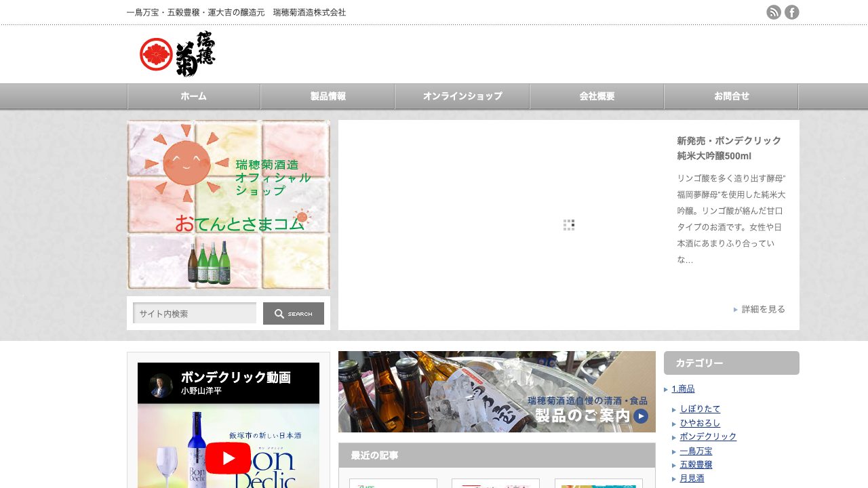The image size is (868, 488).
Task: Click the カテゴリー sidebar heading
Action: click(732, 363)
